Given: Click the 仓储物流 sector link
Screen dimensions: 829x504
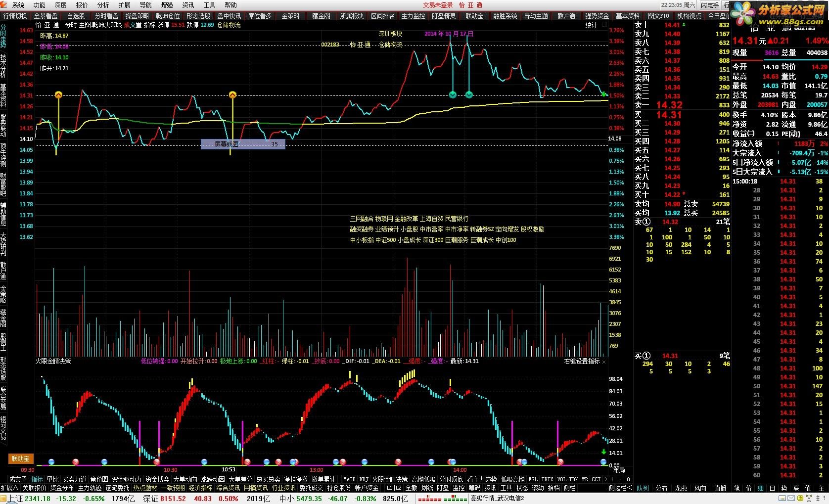Looking at the screenshot, I should (229, 25).
